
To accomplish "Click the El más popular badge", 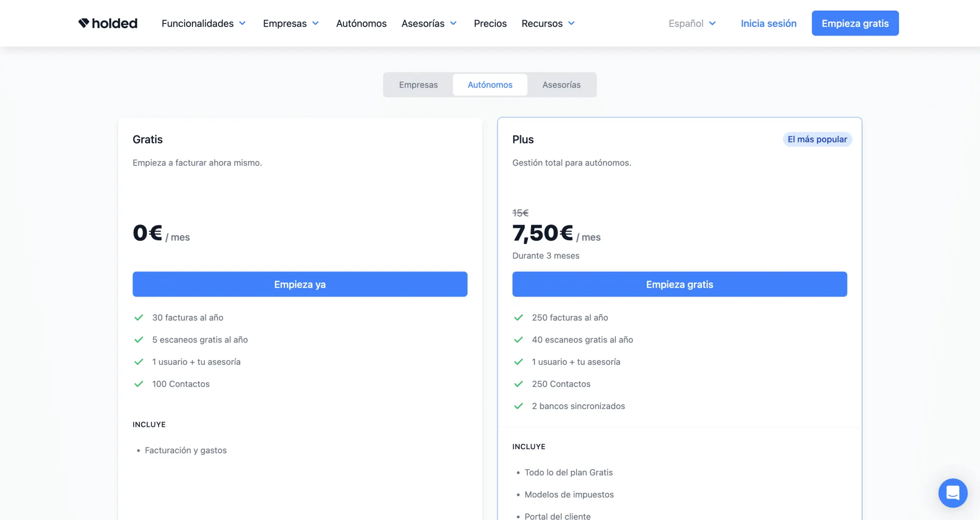I will 817,139.
